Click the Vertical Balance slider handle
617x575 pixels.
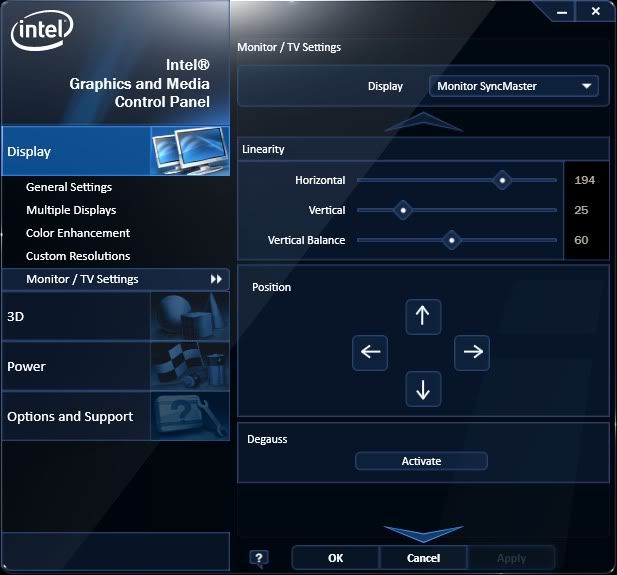point(452,240)
